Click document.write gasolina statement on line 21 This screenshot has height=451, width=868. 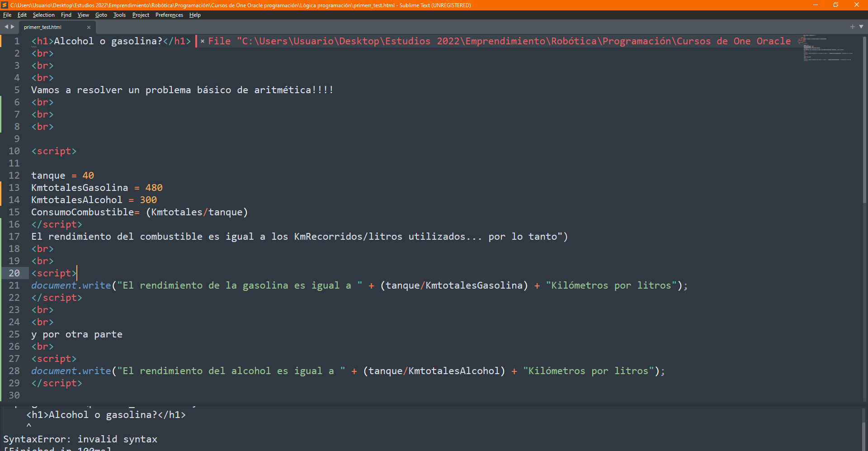click(359, 285)
